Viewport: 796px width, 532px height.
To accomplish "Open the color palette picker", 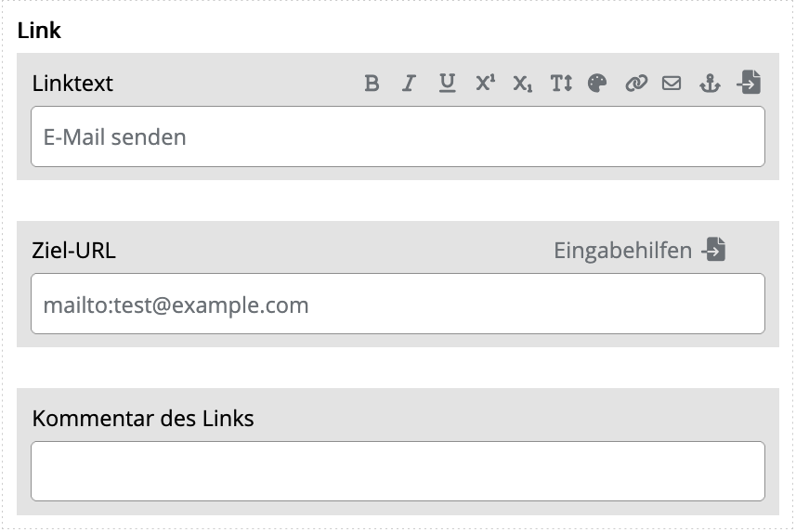I will click(597, 84).
